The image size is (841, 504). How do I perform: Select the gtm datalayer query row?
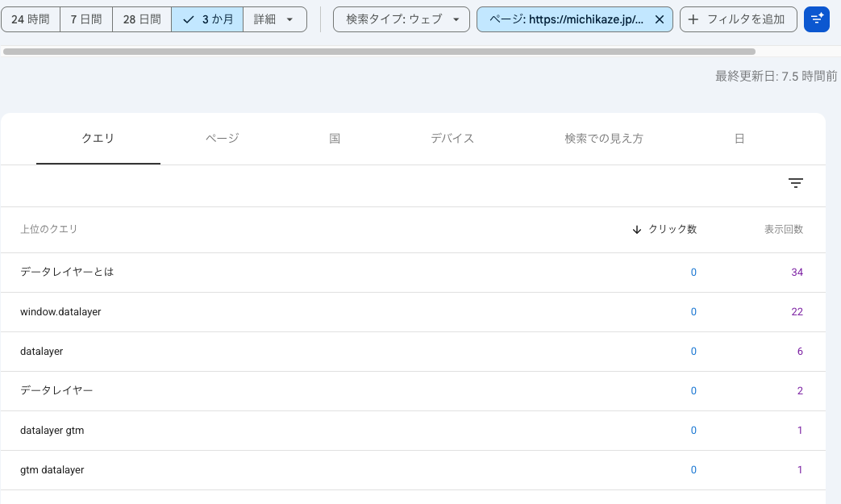[413, 470]
